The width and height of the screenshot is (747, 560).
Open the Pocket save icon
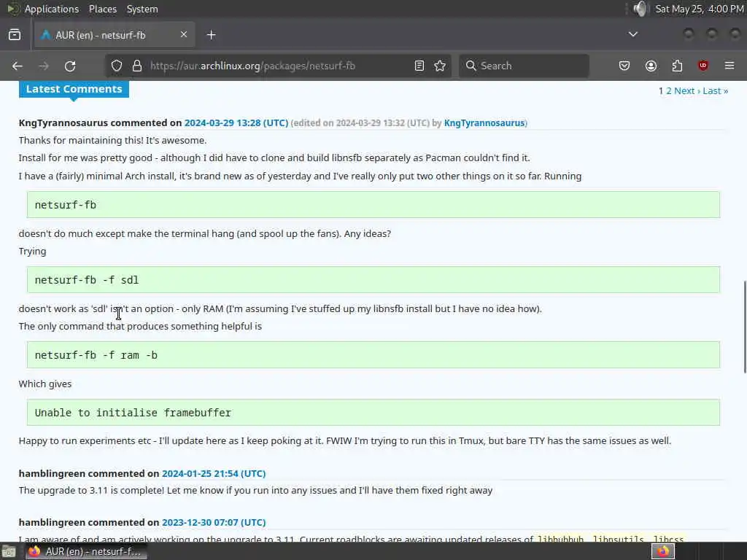[x=624, y=66]
